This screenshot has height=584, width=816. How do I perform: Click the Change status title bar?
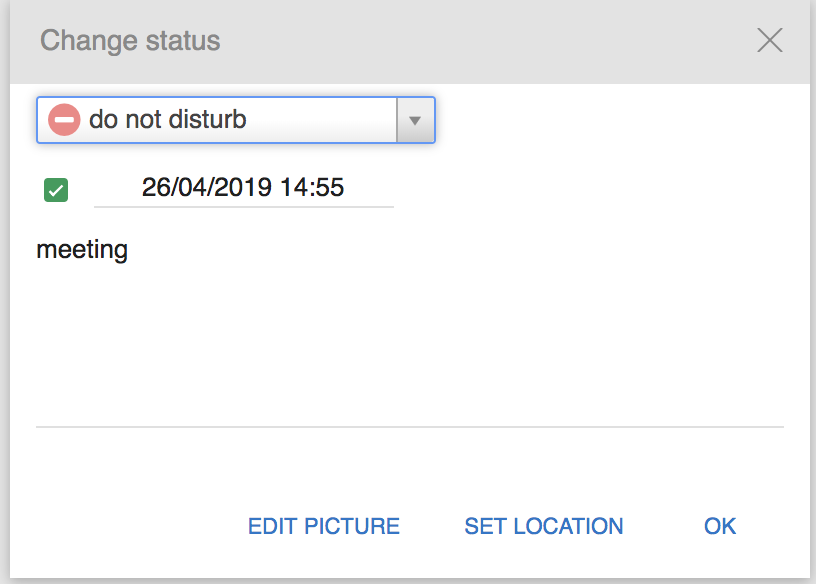pos(410,42)
